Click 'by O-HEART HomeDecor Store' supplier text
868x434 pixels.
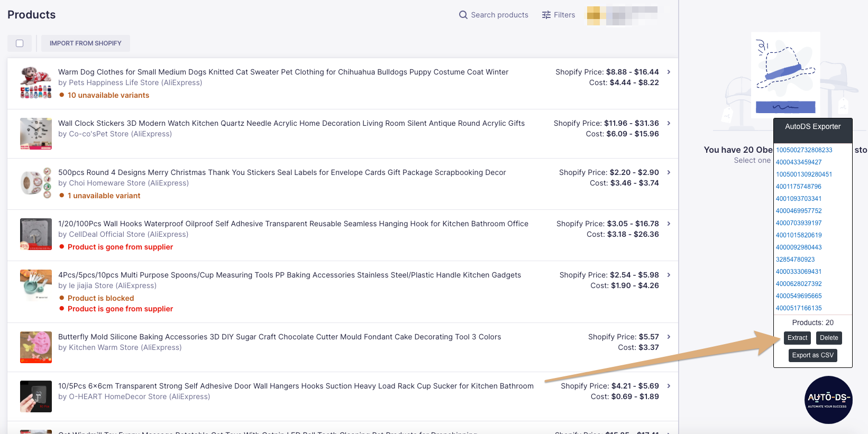pyautogui.click(x=134, y=396)
